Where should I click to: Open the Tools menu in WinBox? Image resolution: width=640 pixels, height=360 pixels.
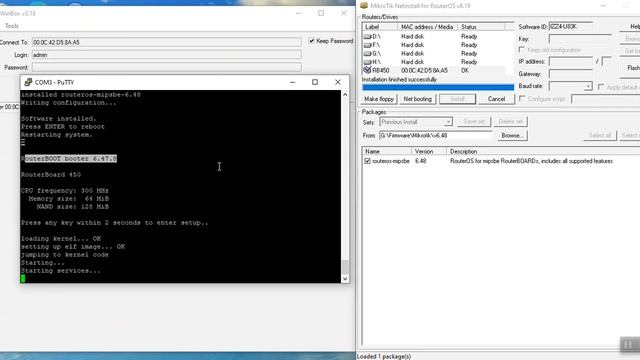coord(11,26)
